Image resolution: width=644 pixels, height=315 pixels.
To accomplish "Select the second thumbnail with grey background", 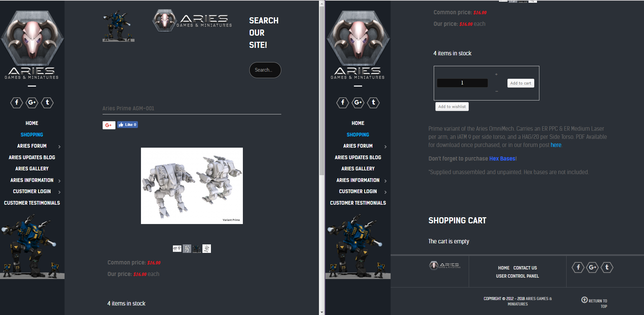I will pos(187,249).
